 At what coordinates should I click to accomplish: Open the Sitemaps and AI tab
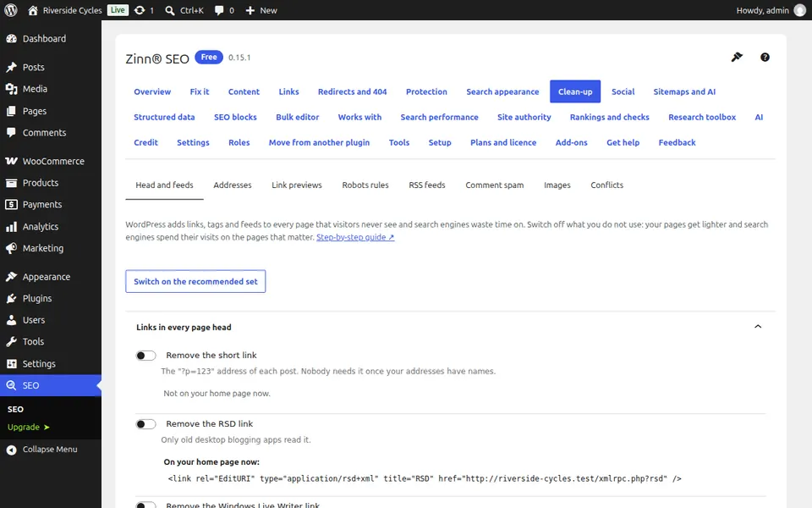684,91
